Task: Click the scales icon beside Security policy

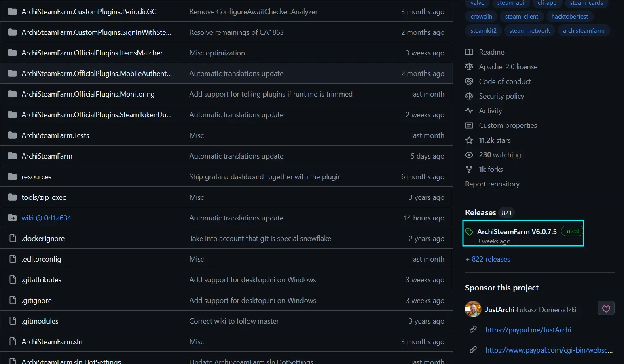Action: coord(469,96)
